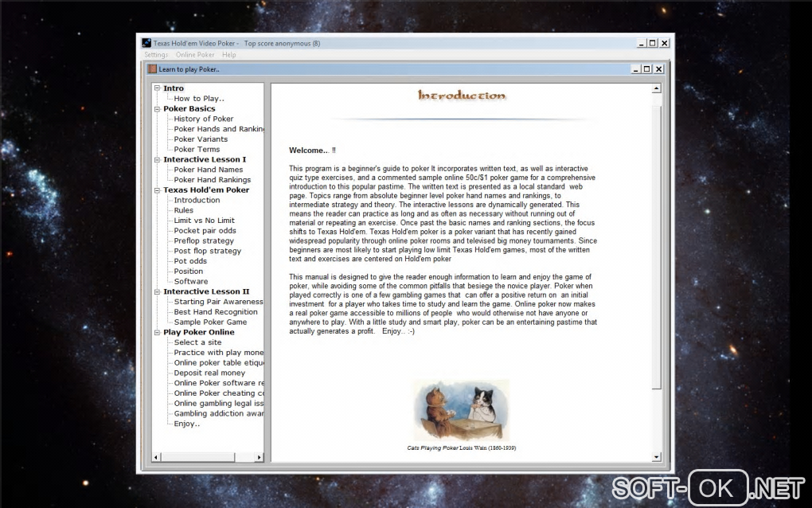Select 'Select a site' topic

click(x=197, y=342)
